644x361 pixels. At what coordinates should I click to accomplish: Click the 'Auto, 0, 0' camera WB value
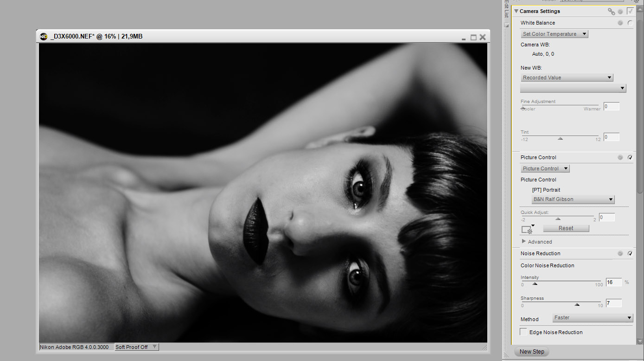point(543,54)
